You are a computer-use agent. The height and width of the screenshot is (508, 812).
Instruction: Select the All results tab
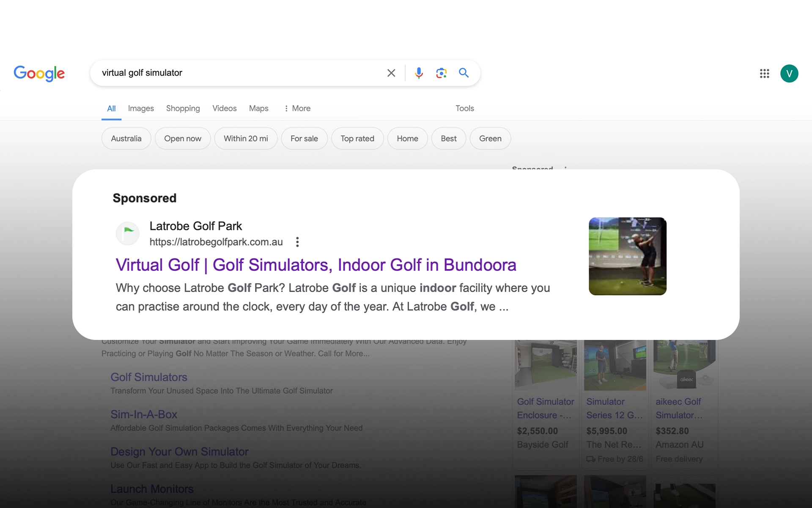coord(111,108)
